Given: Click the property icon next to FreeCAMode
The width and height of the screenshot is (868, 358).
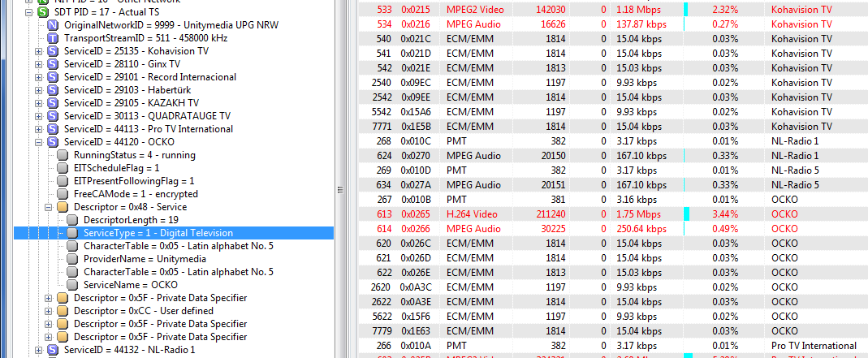Looking at the screenshot, I should click(63, 194).
